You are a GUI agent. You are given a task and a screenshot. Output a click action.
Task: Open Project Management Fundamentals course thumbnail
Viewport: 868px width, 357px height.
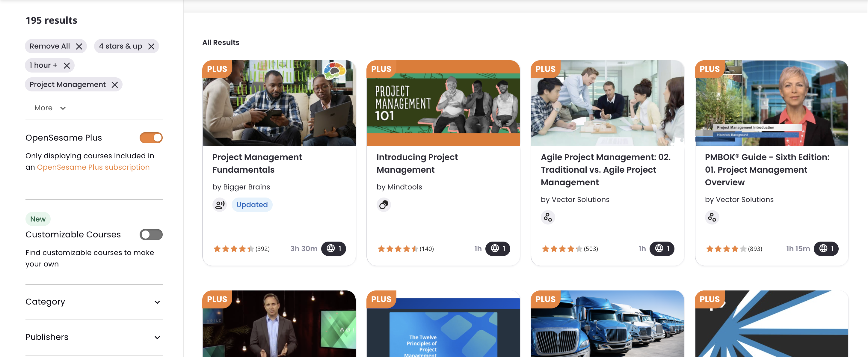279,103
